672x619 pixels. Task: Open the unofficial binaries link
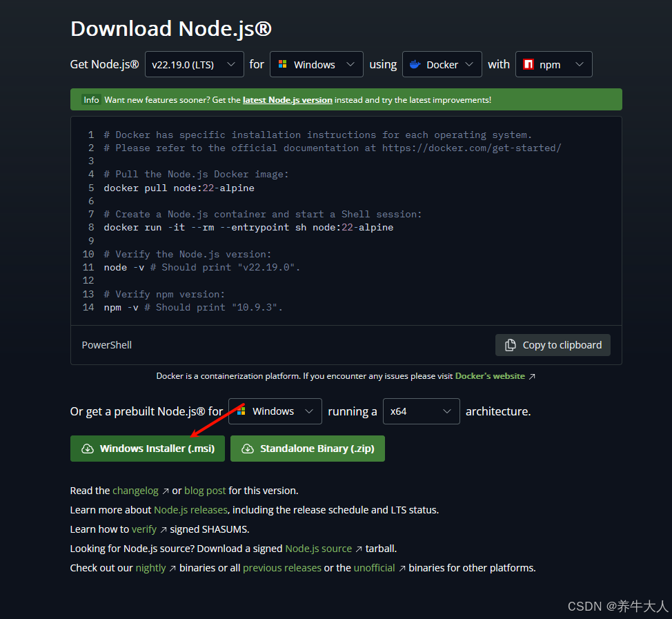coord(374,567)
